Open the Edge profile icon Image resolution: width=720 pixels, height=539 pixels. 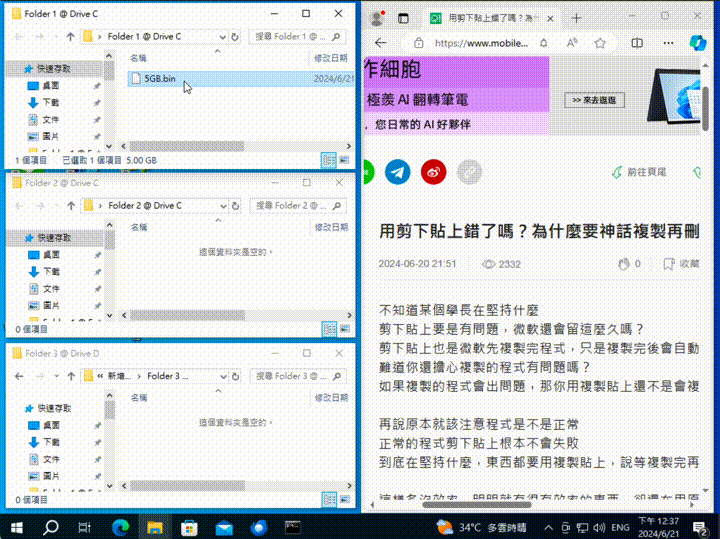377,18
